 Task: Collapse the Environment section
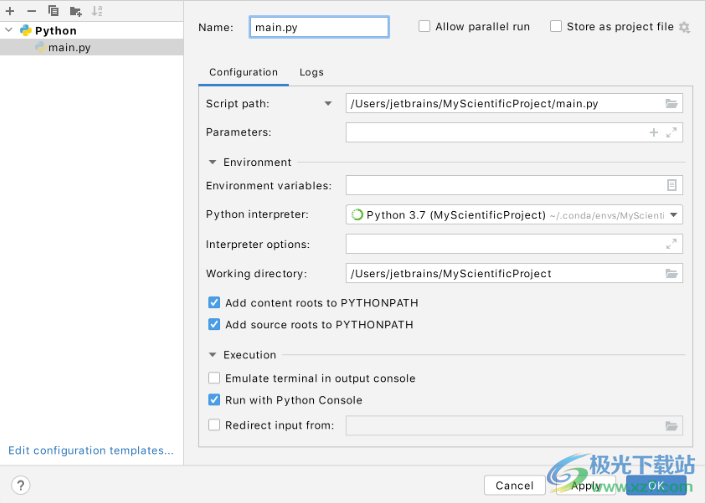point(213,162)
